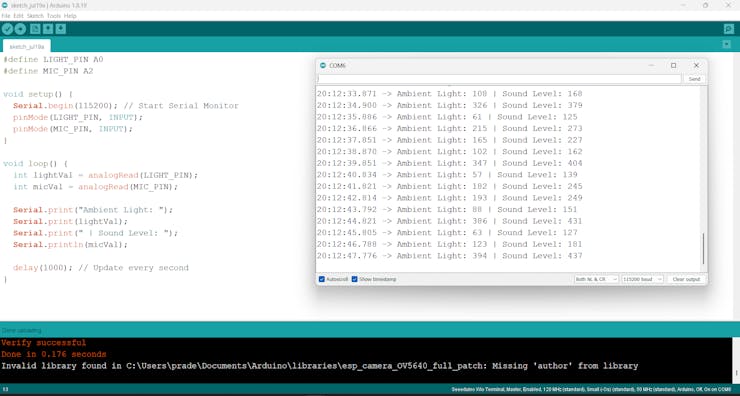This screenshot has width=740, height=396.
Task: Click the code editor vertical scrollbar
Action: (x=736, y=186)
